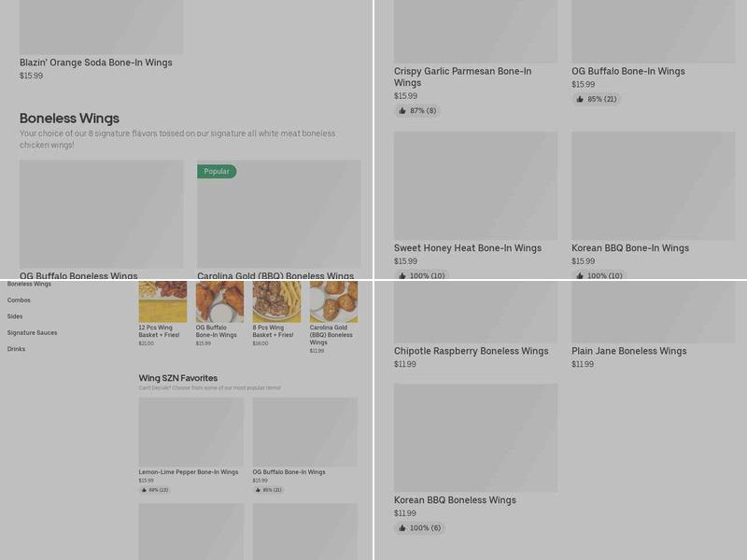Select the 8 Pcs Wing Basket photo
Viewport: 747px width, 560px height.
point(276,301)
